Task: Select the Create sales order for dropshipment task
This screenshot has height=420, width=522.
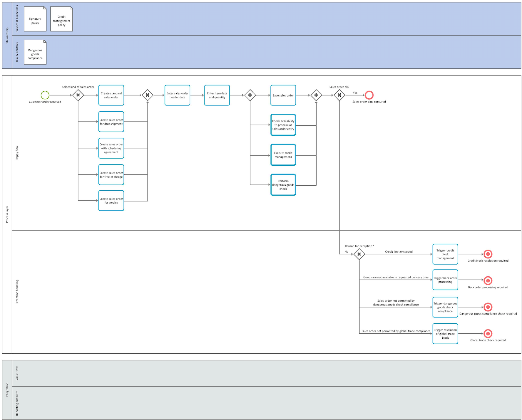Action: coord(111,122)
